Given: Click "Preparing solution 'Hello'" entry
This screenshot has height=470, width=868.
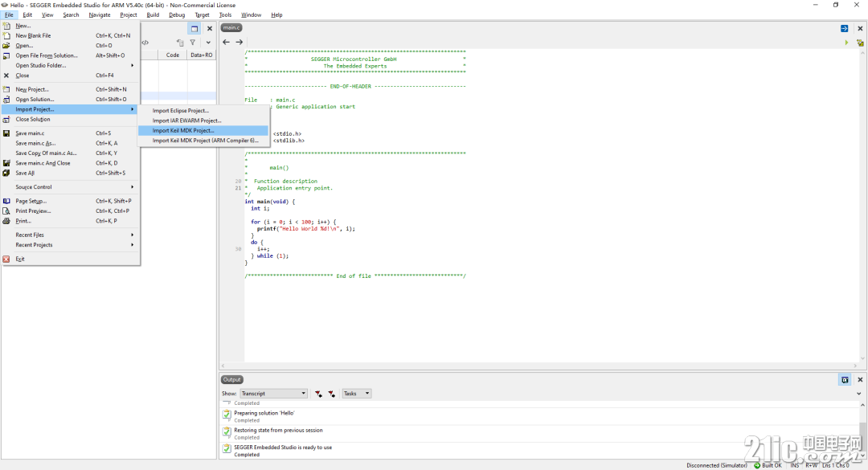Looking at the screenshot, I should [x=264, y=413].
